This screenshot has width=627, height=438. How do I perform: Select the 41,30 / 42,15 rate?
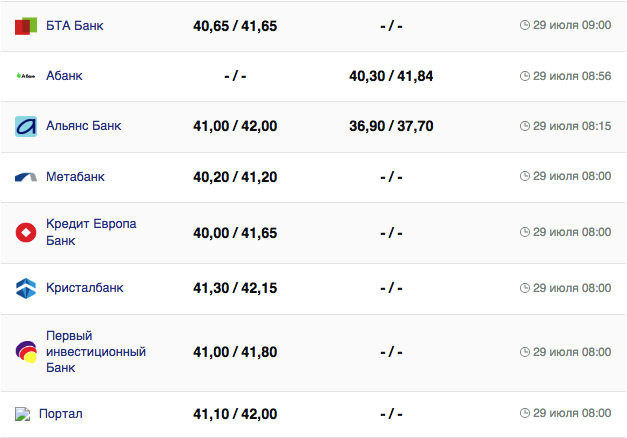[x=235, y=288]
